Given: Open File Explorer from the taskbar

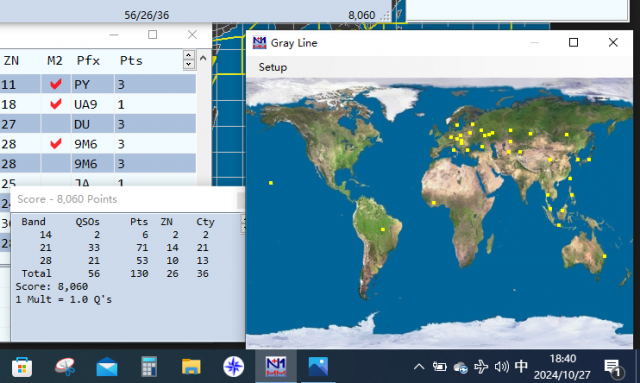Looking at the screenshot, I should [191, 366].
